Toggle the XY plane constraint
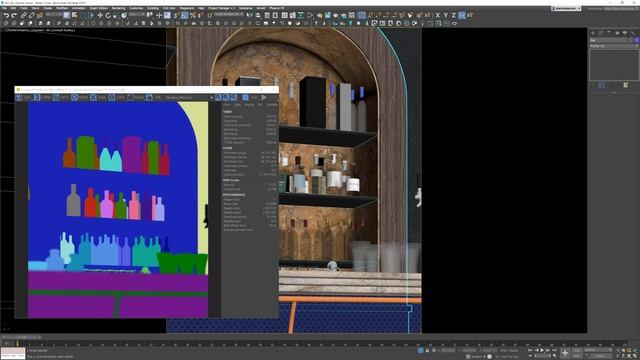640x360 pixels. 462,15
